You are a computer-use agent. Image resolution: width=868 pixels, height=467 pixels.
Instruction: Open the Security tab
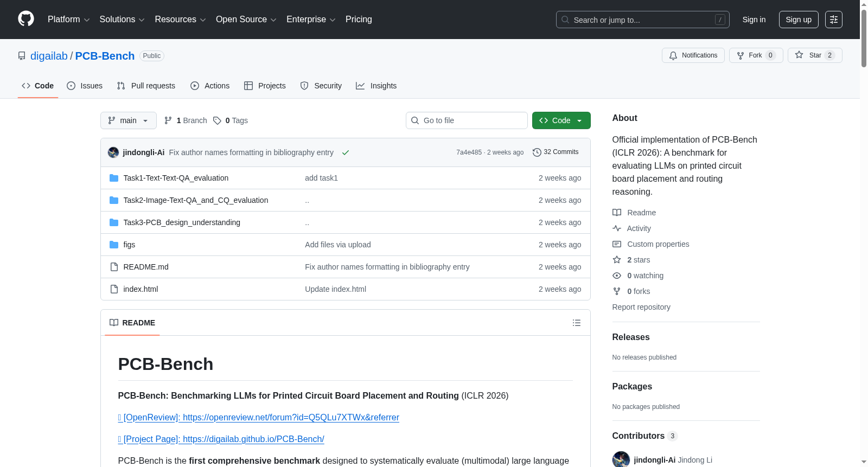(x=321, y=86)
